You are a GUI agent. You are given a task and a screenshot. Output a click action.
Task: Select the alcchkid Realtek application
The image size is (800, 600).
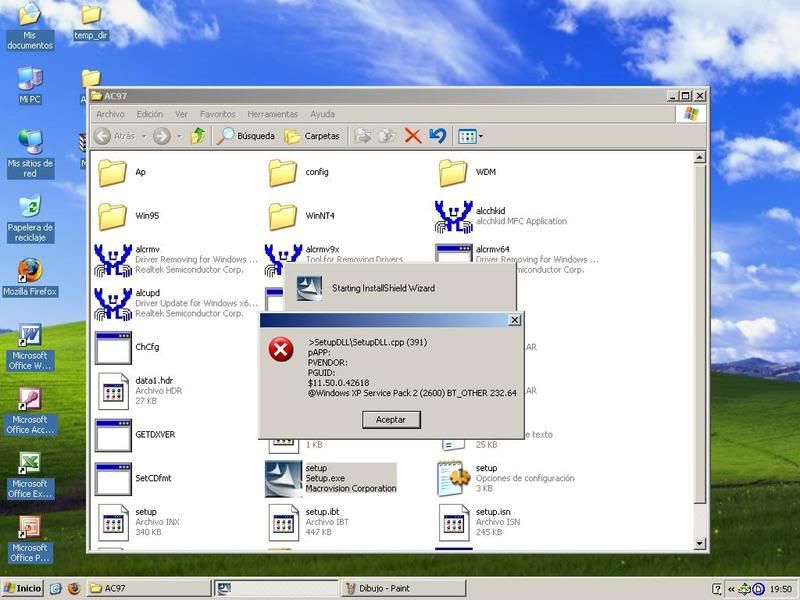(x=501, y=216)
